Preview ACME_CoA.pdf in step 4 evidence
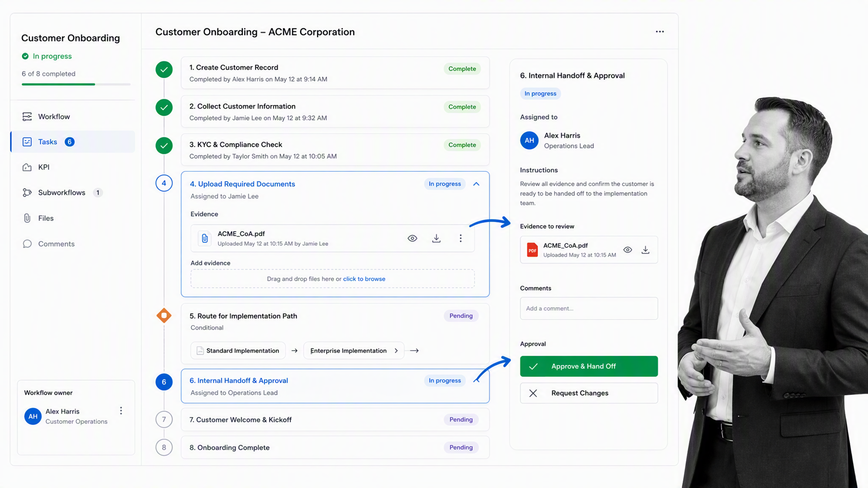 413,238
